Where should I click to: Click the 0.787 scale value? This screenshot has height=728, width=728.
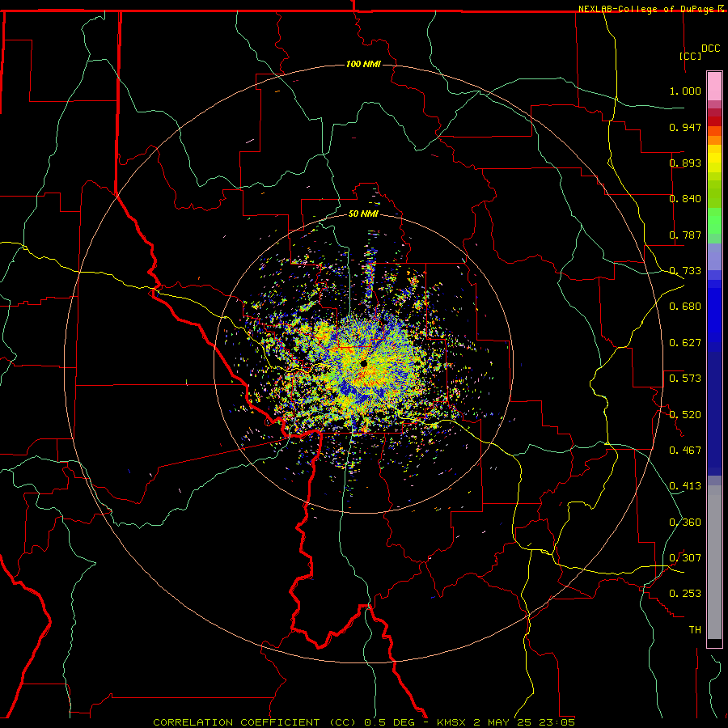pos(685,235)
